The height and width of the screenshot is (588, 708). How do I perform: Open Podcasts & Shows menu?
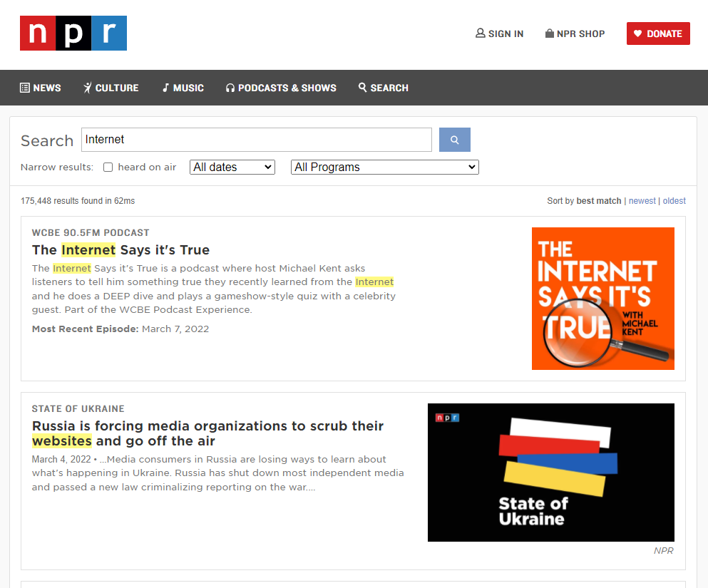(282, 88)
